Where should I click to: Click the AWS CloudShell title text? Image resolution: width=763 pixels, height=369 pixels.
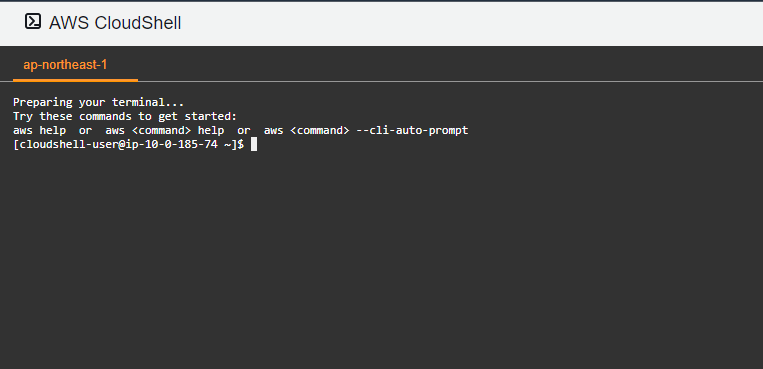tap(115, 23)
